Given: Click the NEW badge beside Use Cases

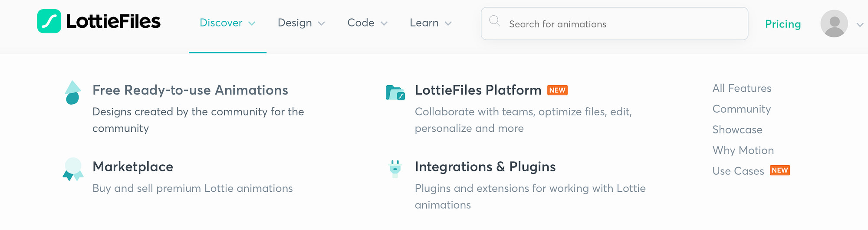Looking at the screenshot, I should point(780,170).
